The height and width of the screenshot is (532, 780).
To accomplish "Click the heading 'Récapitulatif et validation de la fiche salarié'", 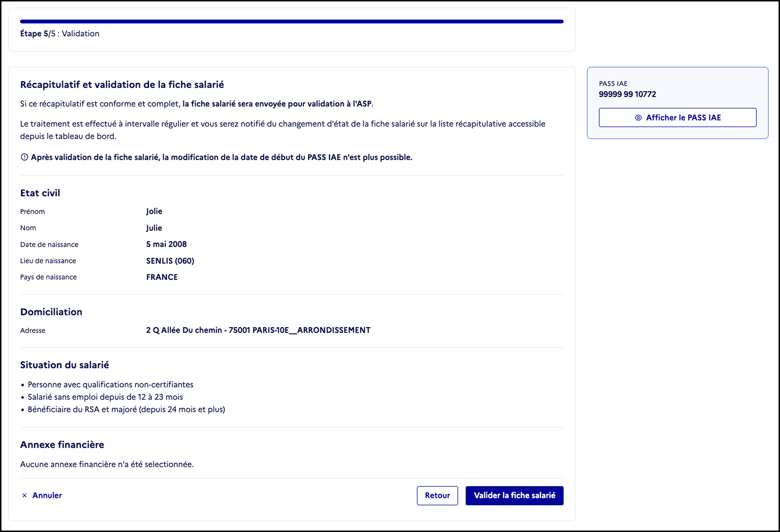I will 122,85.
